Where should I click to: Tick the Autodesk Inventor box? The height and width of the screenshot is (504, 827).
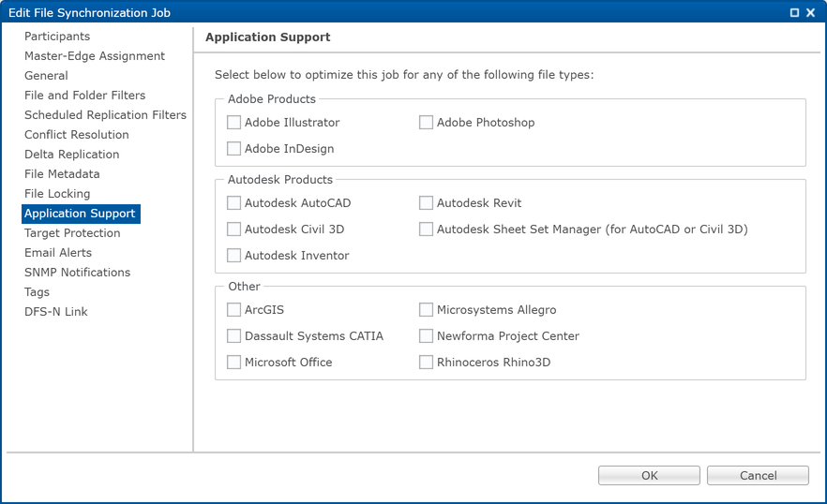(x=233, y=255)
